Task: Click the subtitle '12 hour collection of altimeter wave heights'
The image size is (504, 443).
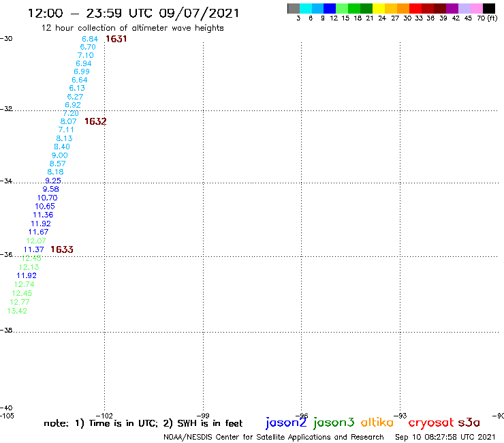Action: [x=132, y=28]
